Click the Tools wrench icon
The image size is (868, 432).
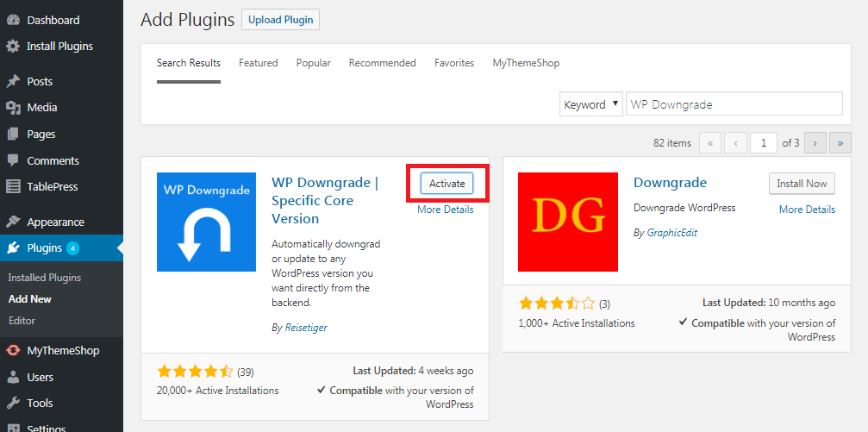(13, 404)
